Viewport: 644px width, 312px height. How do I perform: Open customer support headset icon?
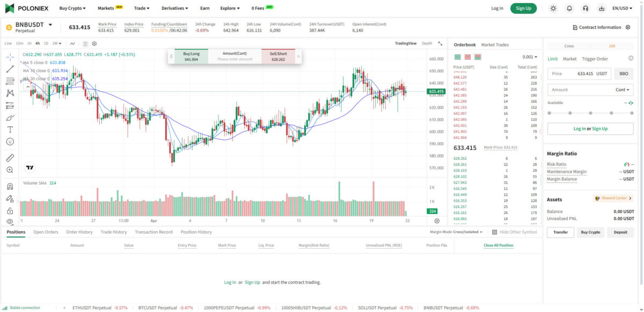586,9
